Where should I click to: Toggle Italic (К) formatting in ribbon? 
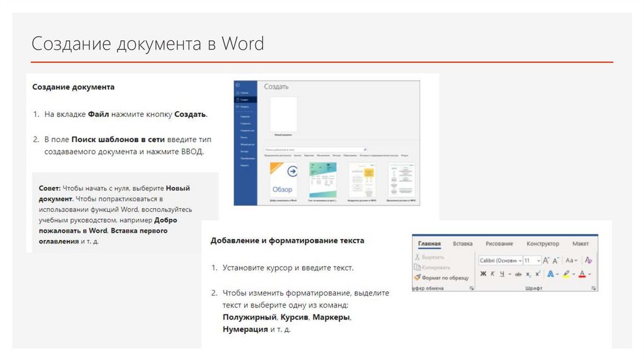click(x=492, y=274)
